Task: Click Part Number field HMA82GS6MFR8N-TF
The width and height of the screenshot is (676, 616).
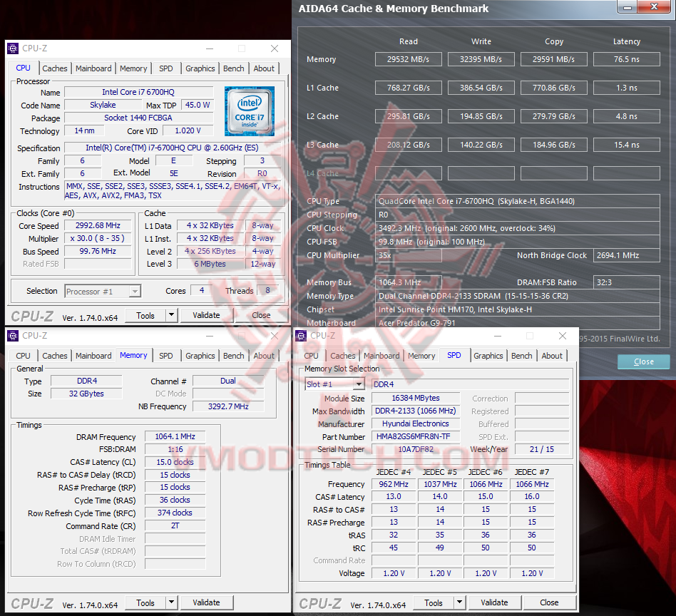Action: pos(416,436)
